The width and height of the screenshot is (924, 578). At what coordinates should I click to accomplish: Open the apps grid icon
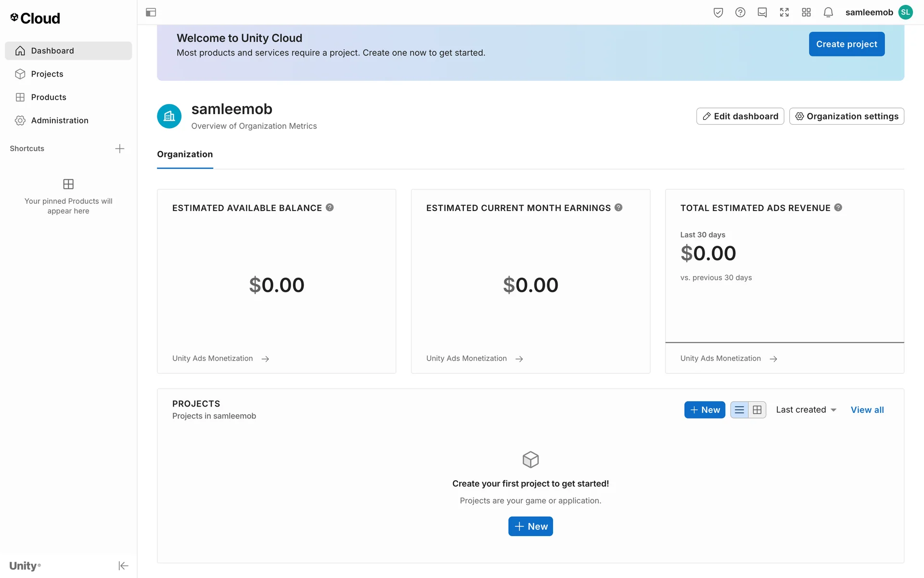point(806,13)
